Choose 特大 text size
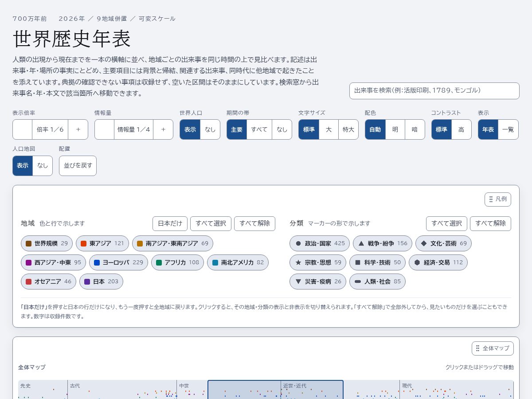Screen dimensions: 532x399 pyautogui.click(x=348, y=129)
